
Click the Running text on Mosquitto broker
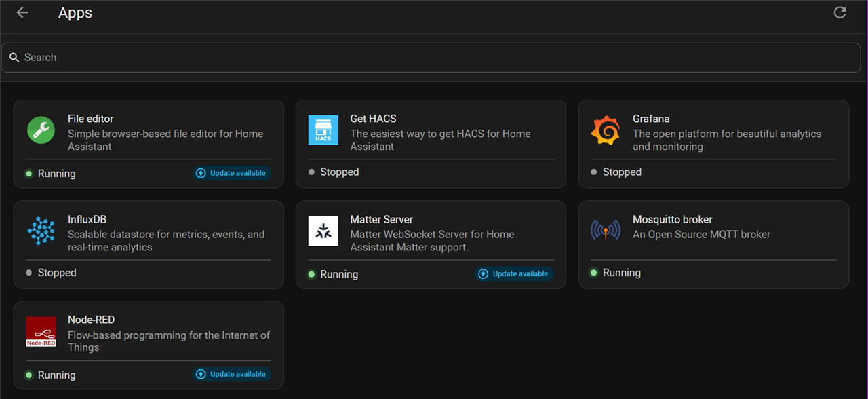622,273
